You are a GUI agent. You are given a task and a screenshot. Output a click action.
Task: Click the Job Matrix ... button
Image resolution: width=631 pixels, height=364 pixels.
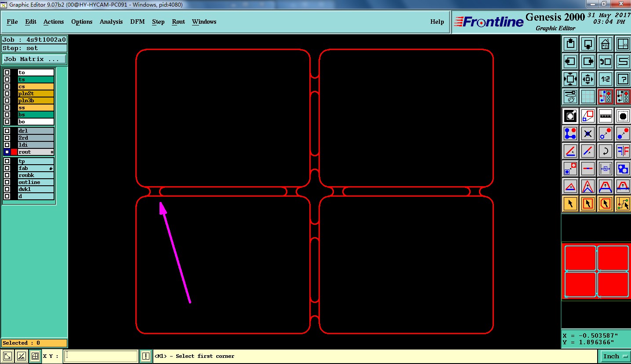pos(34,59)
